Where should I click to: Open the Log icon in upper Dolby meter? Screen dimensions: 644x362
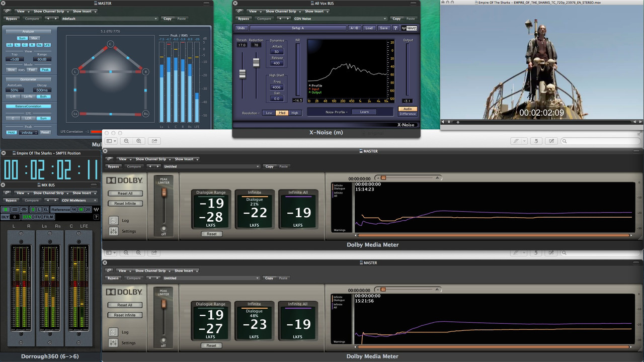(x=113, y=220)
